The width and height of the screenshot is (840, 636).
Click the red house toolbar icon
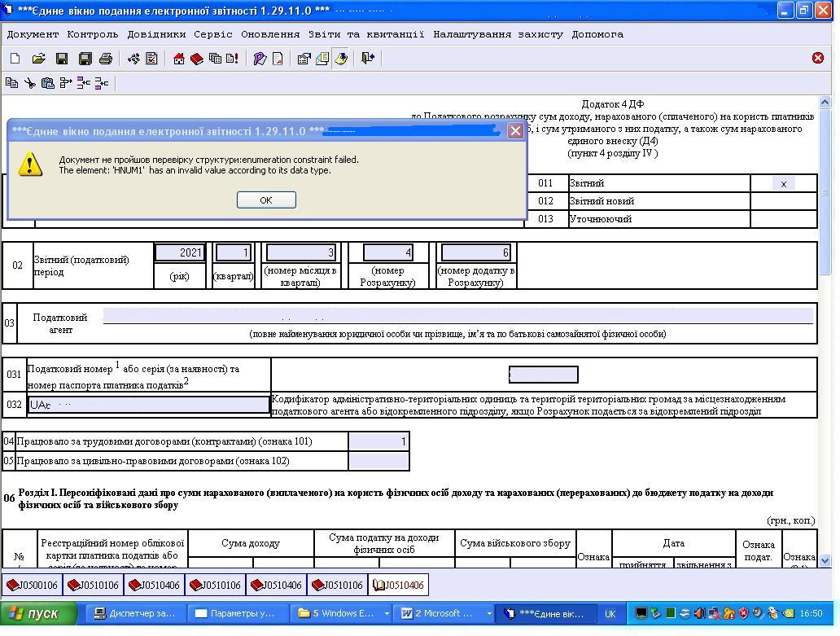coord(179,59)
